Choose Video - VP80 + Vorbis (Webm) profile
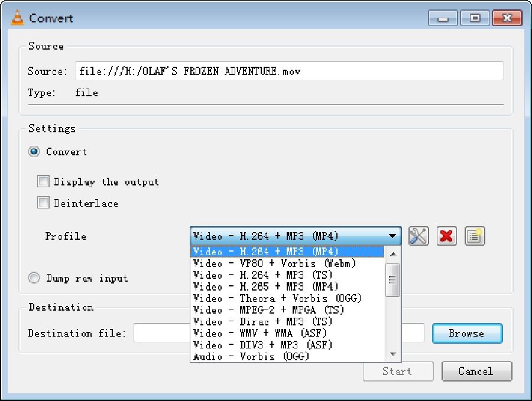This screenshot has width=532, height=401. (288, 263)
